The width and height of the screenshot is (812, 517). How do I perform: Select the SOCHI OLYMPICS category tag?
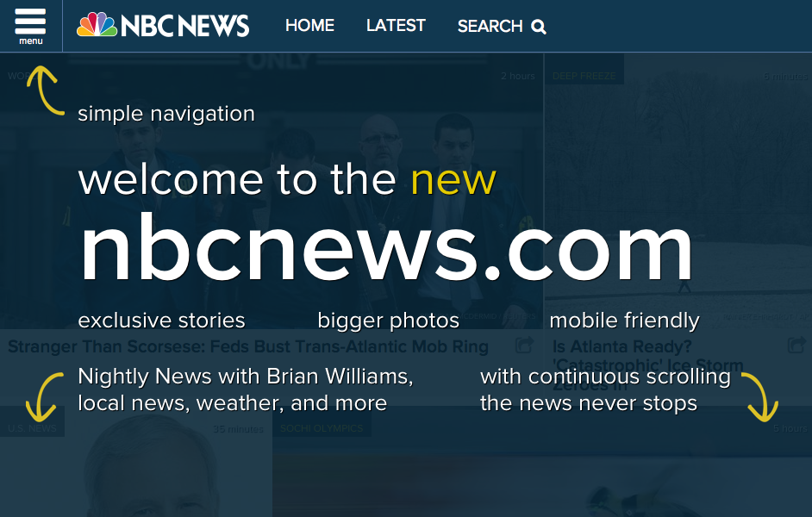322,428
